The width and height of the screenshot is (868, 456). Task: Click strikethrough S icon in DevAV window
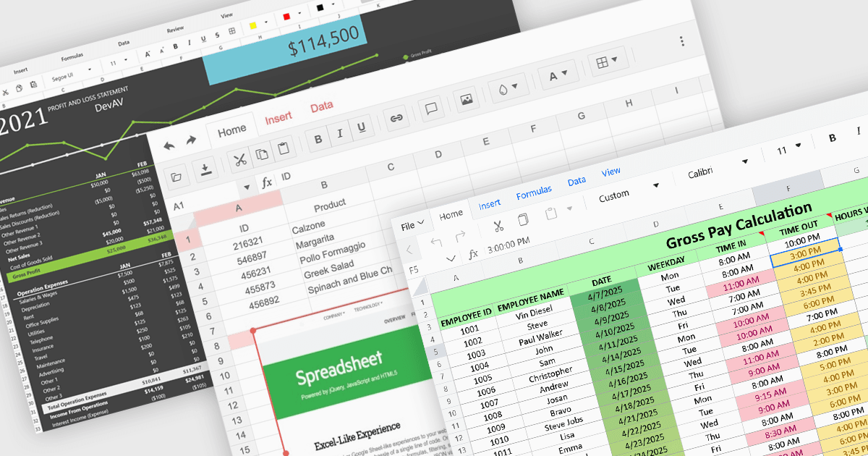click(218, 36)
